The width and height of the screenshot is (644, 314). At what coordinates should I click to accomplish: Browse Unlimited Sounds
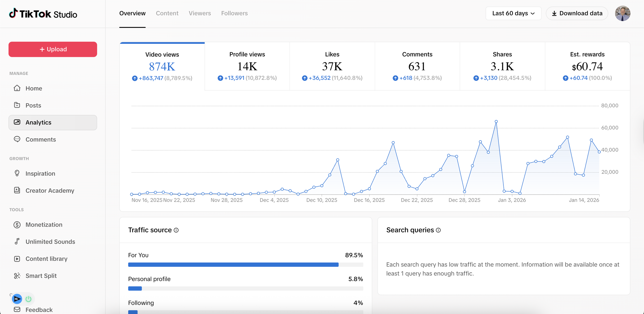(x=50, y=242)
